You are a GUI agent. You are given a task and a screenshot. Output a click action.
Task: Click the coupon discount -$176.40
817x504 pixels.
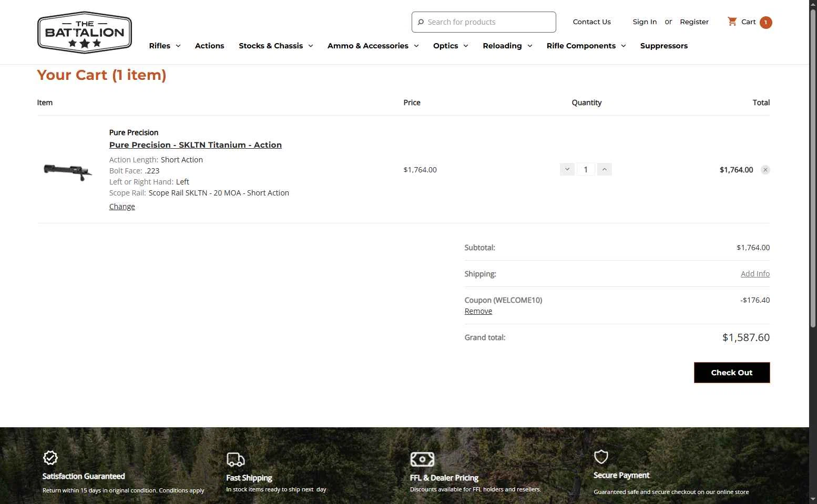point(755,300)
